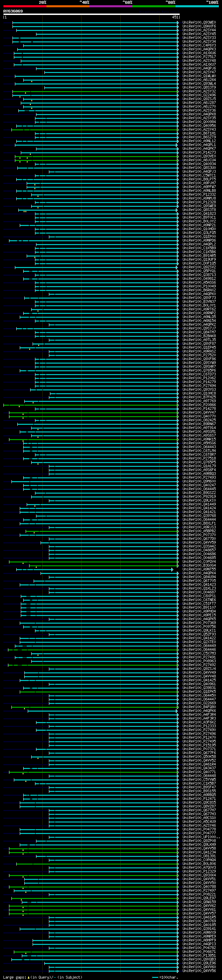Click the orange ~40% identity legend bar
Image resolution: width=222 pixels, height=980 pixels.
coord(68,6)
